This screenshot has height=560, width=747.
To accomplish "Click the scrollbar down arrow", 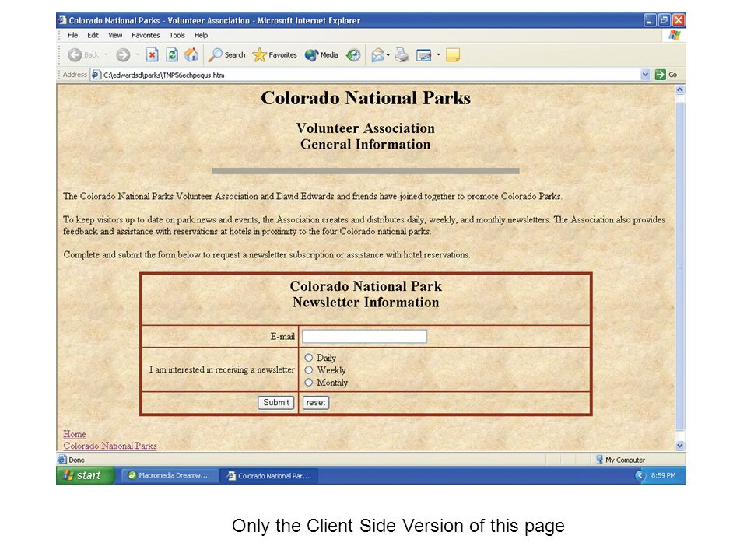I will point(680,446).
